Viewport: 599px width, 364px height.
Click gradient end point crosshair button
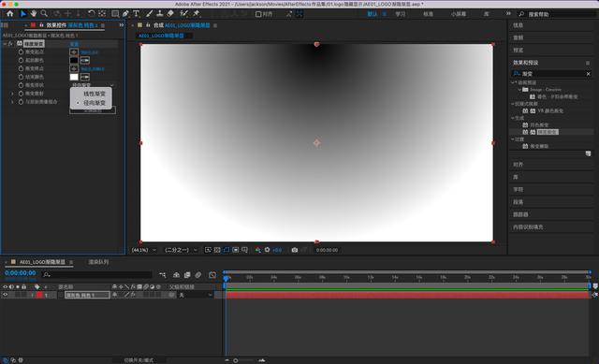pyautogui.click(x=74, y=68)
